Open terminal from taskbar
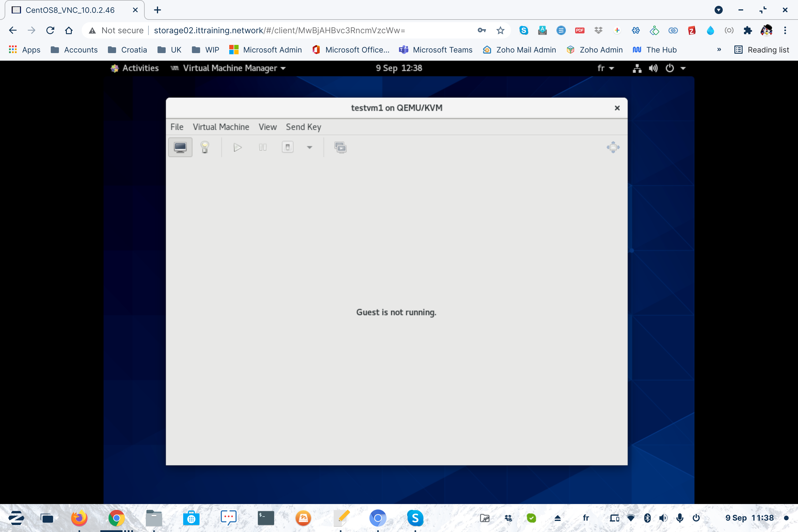The height and width of the screenshot is (532, 798). click(x=266, y=518)
